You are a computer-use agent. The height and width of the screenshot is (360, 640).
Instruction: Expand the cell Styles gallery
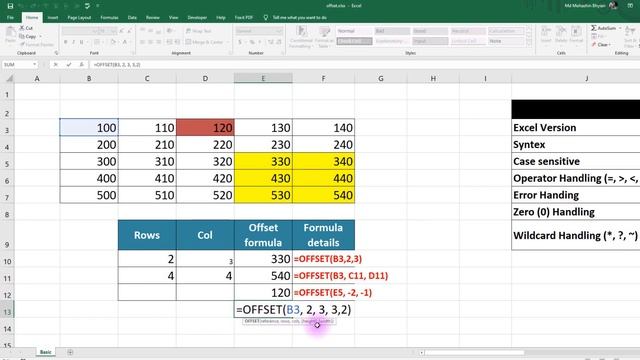click(x=529, y=43)
